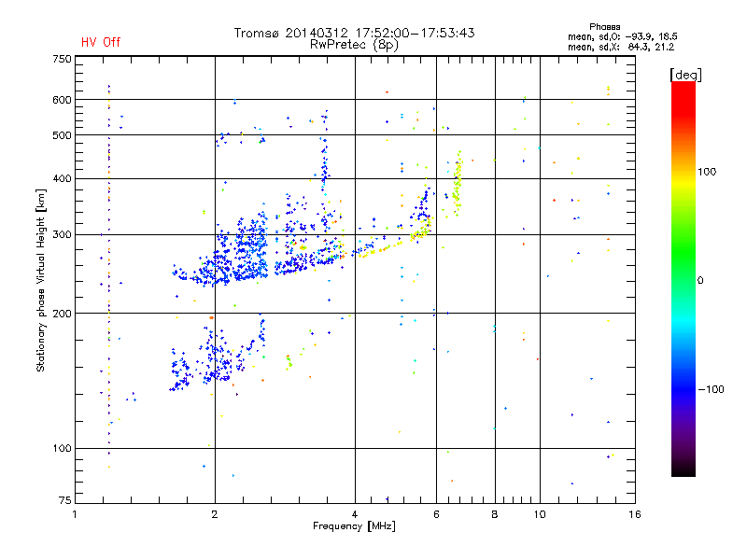The image size is (747, 560).
Task: Click the 'mean, sd,O: -93.9, 18.5' line
Action: (622, 36)
